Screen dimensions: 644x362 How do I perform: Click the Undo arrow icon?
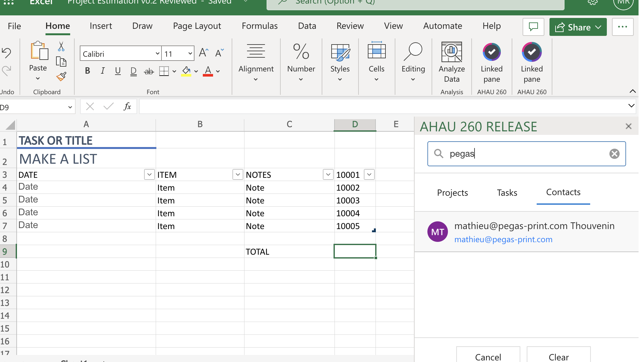click(6, 53)
